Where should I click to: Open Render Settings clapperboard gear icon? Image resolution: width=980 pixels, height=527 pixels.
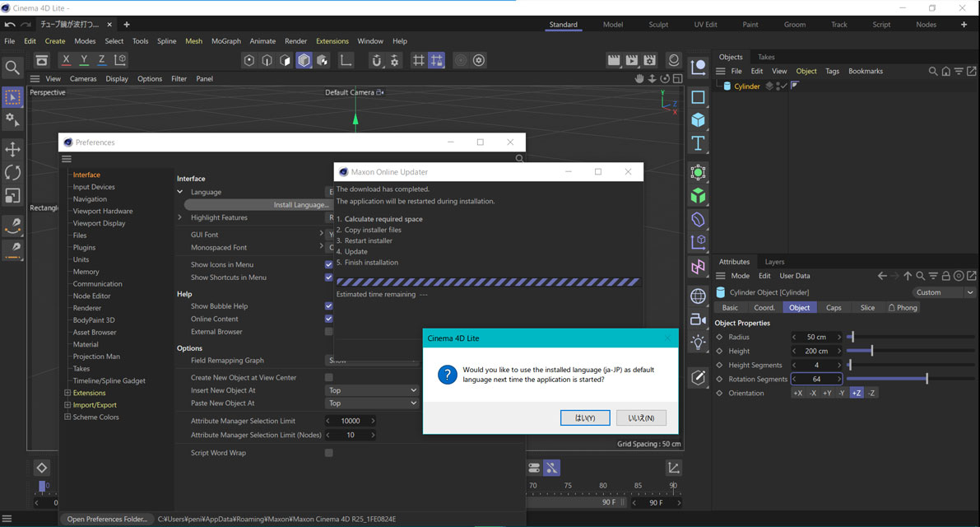650,60
